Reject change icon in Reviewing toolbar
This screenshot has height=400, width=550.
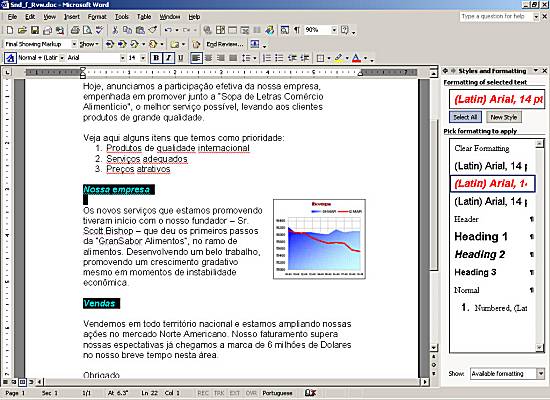tap(153, 44)
